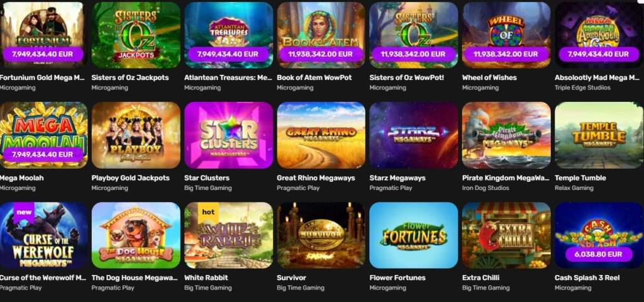Launch Great Rhino Megaways game tile
The width and height of the screenshot is (644, 302).
(321, 135)
